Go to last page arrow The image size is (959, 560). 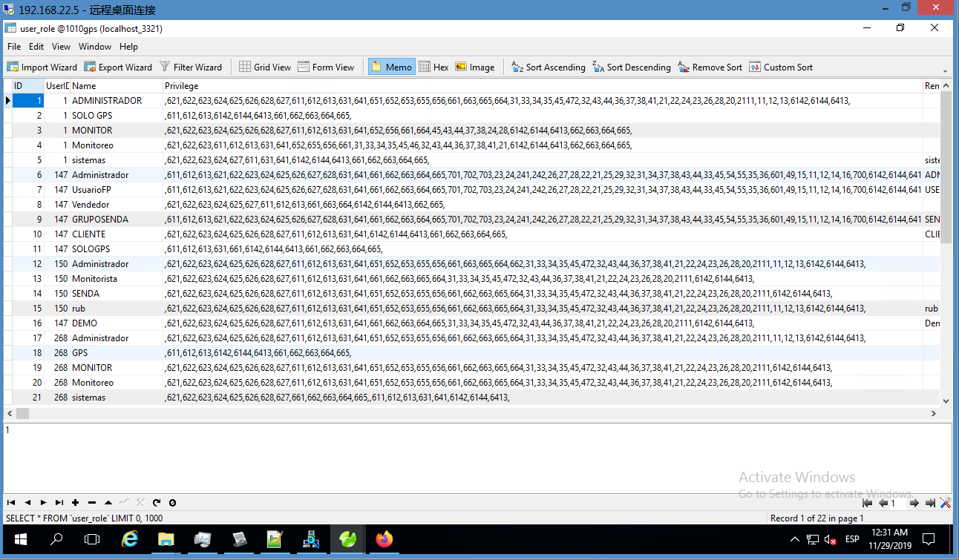(x=930, y=503)
